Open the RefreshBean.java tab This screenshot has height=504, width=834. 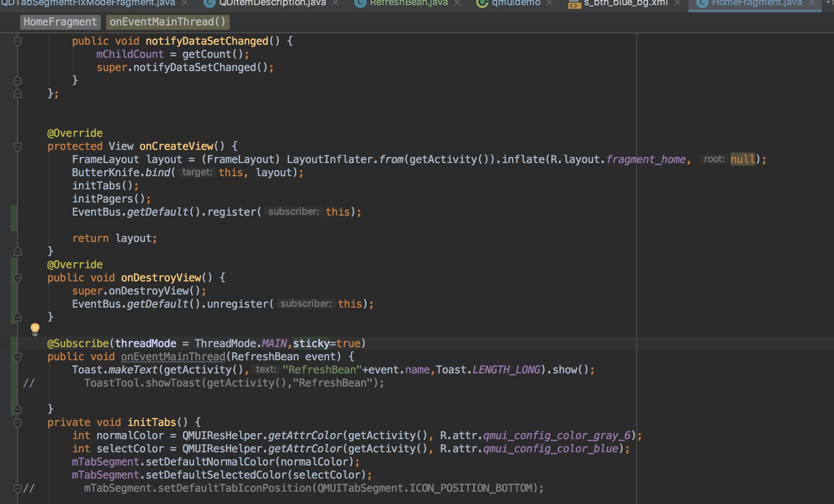(x=409, y=3)
